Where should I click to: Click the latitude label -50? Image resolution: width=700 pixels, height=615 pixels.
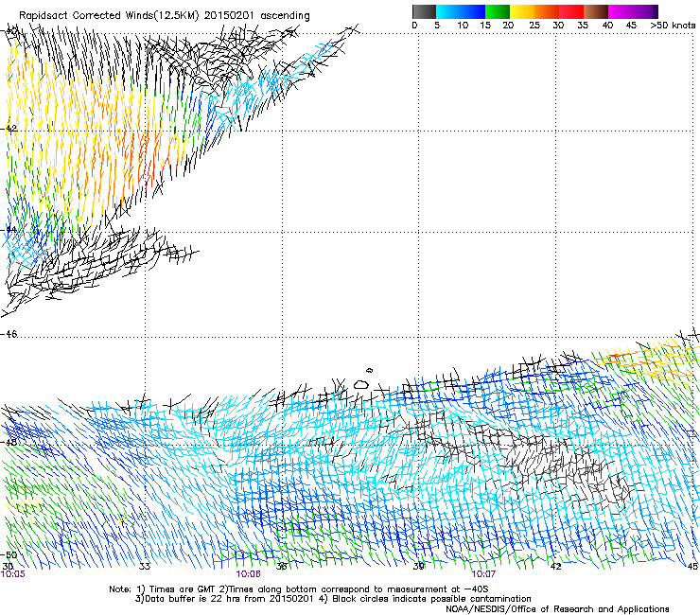[9, 555]
